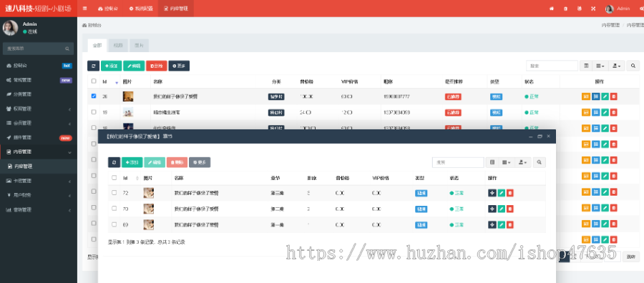The width and height of the screenshot is (644, 283).
Task: Click the orange action icon in row 19
Action: click(585, 112)
